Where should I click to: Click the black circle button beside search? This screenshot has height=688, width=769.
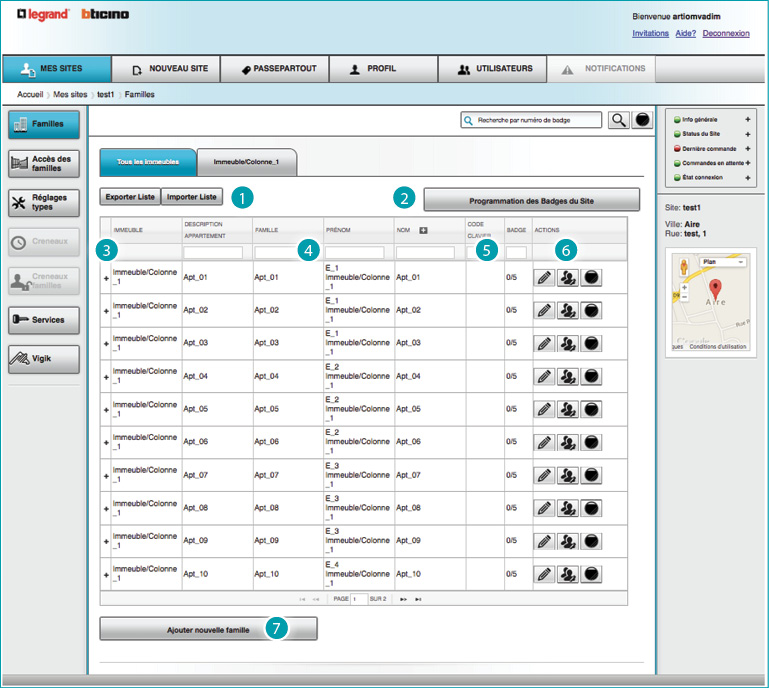click(x=643, y=120)
